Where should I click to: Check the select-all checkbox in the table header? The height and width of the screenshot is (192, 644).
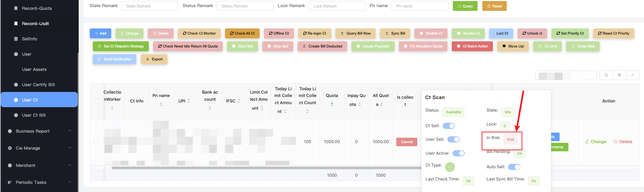(x=97, y=101)
